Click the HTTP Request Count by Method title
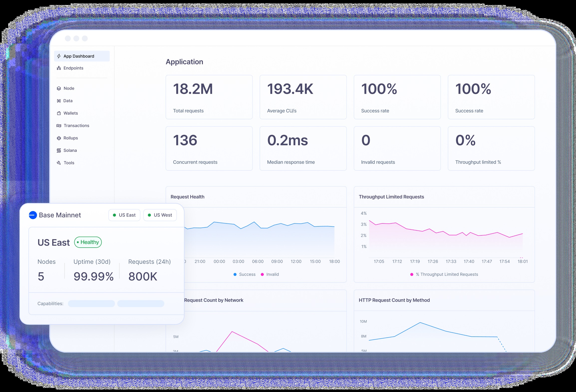Screen dimensions: 576x392 tap(394, 300)
